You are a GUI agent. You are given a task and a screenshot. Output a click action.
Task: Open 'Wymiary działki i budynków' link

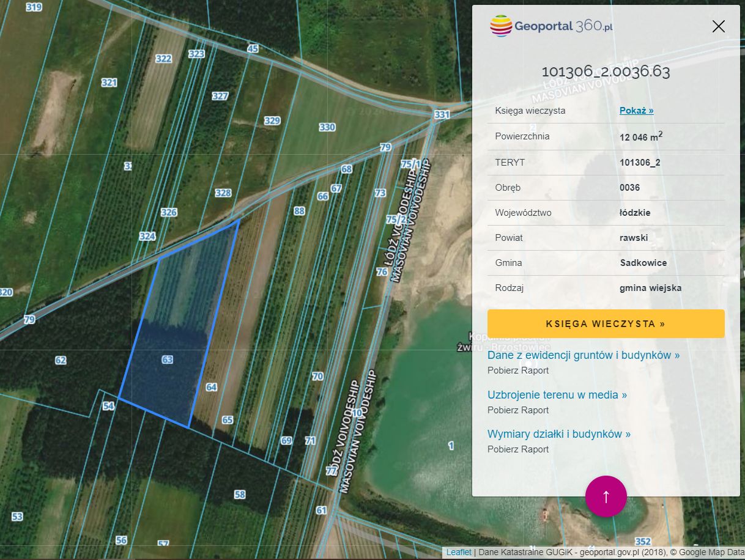(x=559, y=434)
